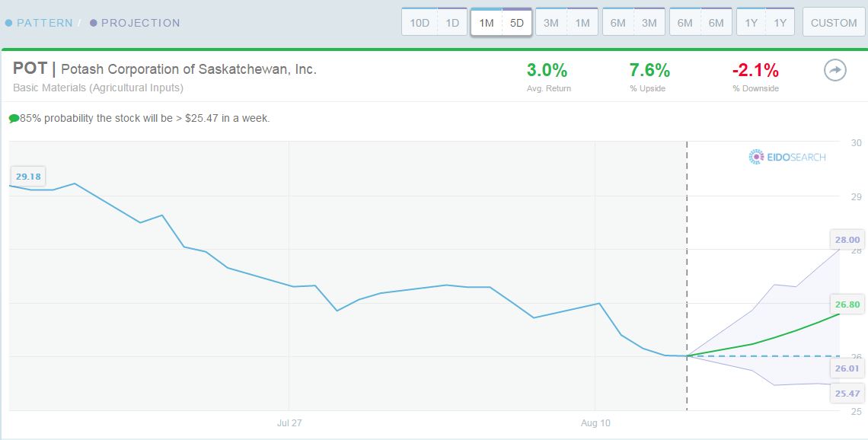Click the 28.00 projection high label
The image size is (868, 440).
pyautogui.click(x=847, y=241)
